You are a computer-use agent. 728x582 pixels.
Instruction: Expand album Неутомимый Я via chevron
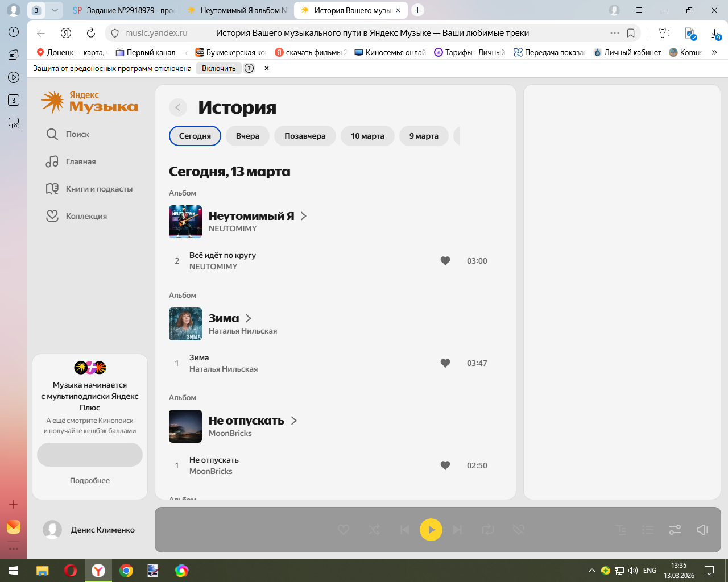tap(304, 216)
